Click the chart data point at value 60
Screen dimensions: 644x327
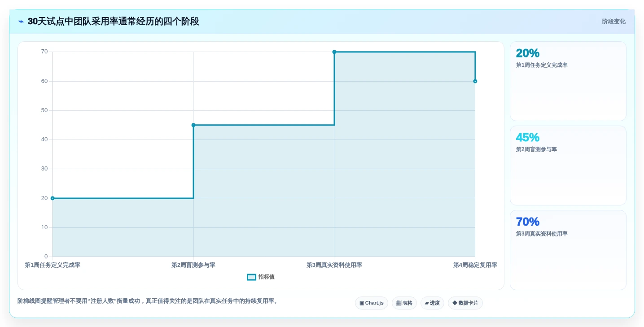[x=475, y=81]
